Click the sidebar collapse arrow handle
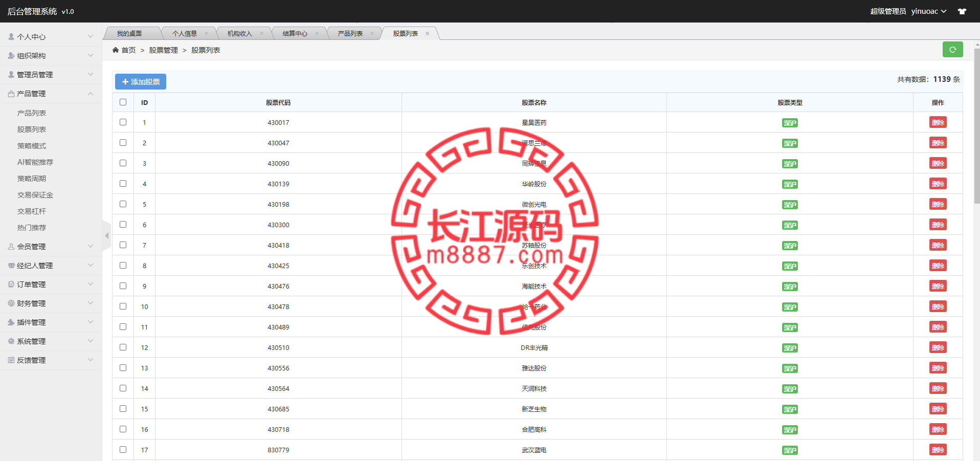This screenshot has height=461, width=980. click(x=106, y=236)
